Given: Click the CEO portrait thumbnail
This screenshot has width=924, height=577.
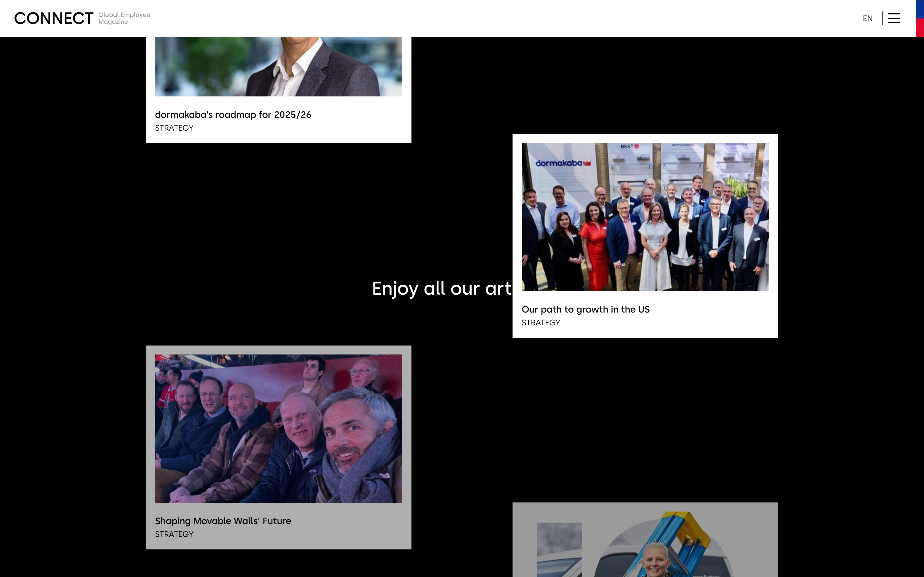Looking at the screenshot, I should coord(278,67).
